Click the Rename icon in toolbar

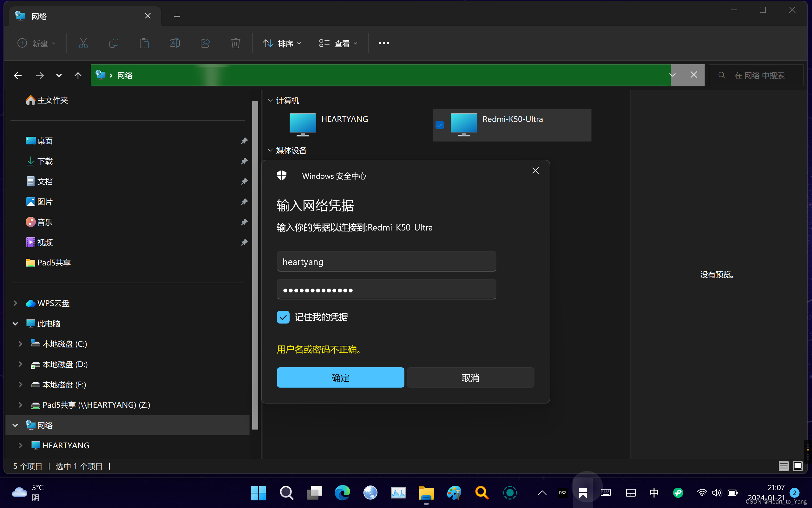[175, 43]
